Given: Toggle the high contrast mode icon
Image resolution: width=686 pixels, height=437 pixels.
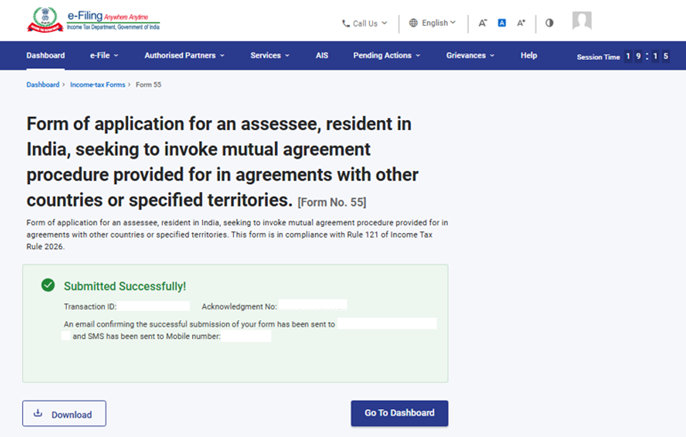Looking at the screenshot, I should coord(549,23).
